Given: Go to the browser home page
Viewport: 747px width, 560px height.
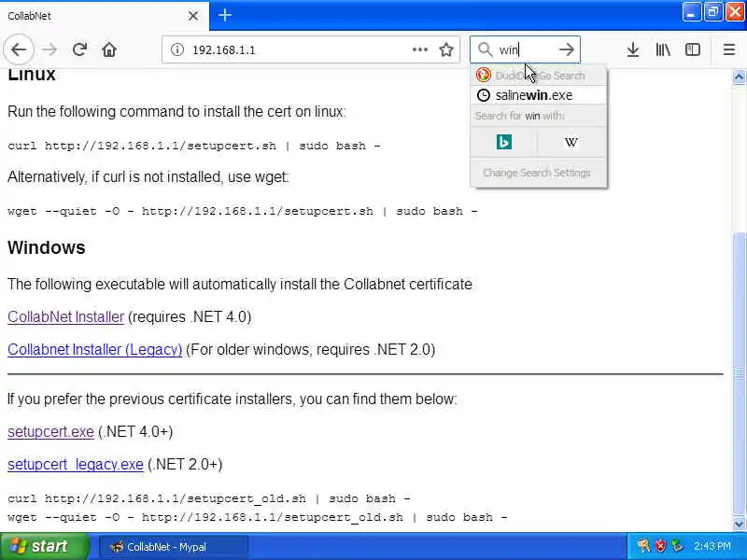Looking at the screenshot, I should pos(109,49).
